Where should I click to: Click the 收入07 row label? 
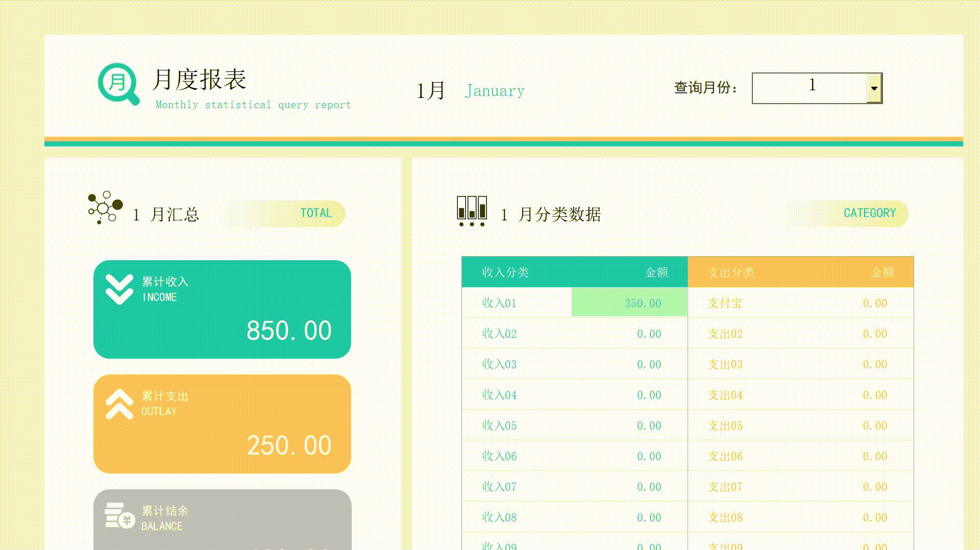coord(499,487)
